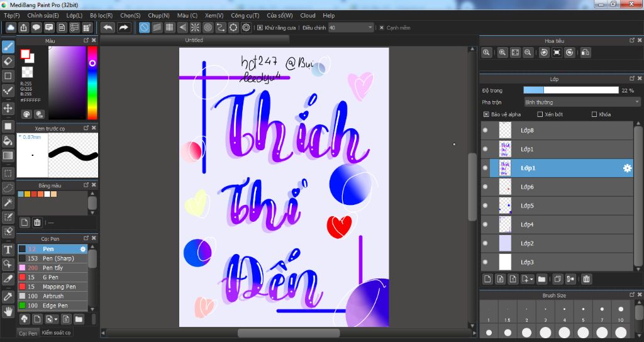Delete layer with trash icon in Lớp panel
The image size is (644, 342).
point(587,279)
